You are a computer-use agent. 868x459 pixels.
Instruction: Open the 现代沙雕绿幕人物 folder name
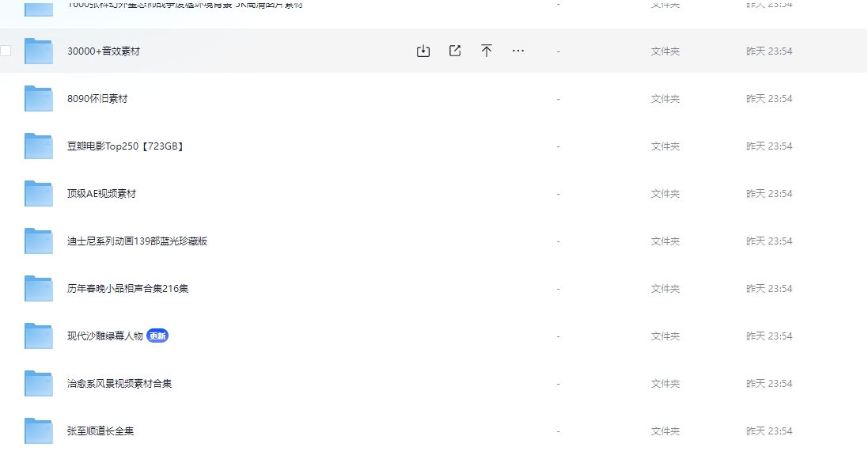coord(105,336)
